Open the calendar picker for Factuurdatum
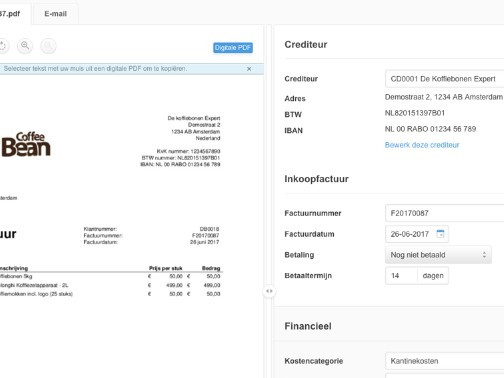 [x=440, y=234]
